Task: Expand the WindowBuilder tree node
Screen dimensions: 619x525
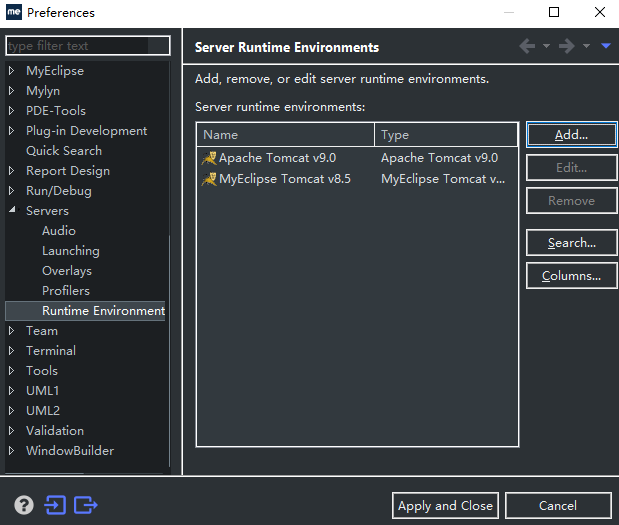Action: point(11,451)
